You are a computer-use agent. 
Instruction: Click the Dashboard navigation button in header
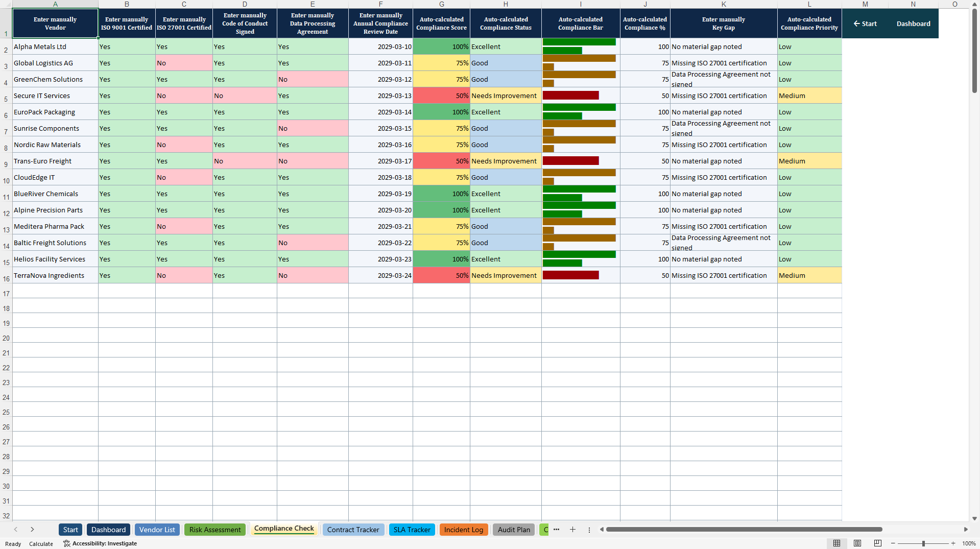pos(913,23)
